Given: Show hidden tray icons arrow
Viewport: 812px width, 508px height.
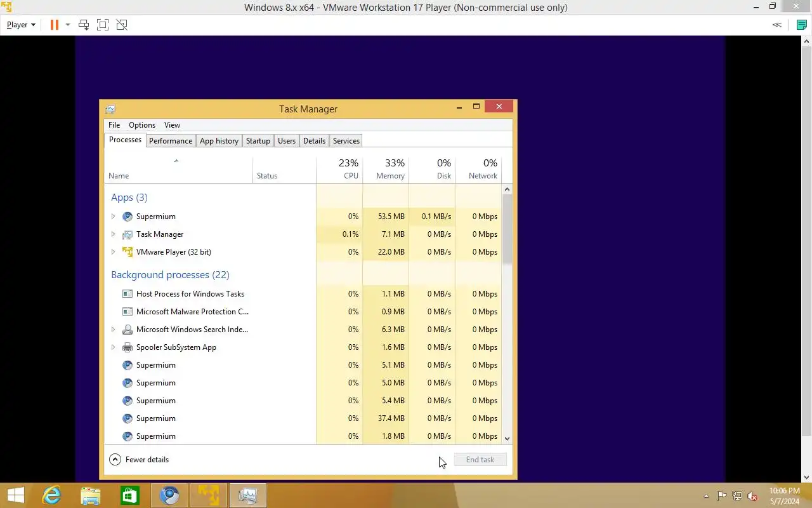Looking at the screenshot, I should click(707, 496).
